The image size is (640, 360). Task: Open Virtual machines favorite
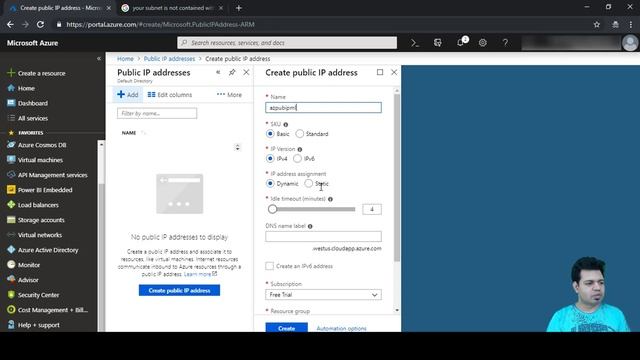35,160
